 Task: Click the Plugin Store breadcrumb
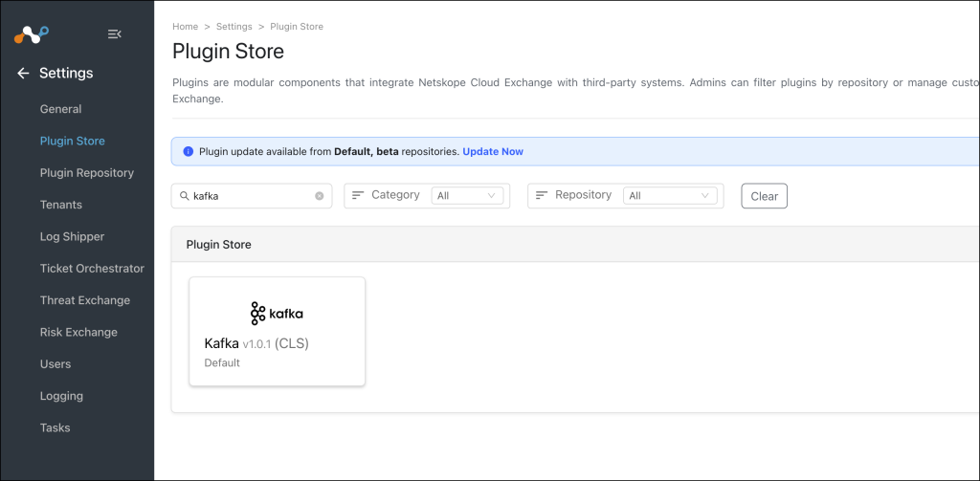tap(297, 26)
